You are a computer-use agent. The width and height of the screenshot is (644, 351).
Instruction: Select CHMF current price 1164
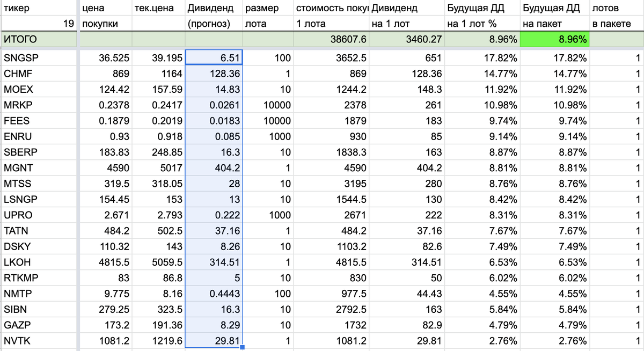[158, 74]
